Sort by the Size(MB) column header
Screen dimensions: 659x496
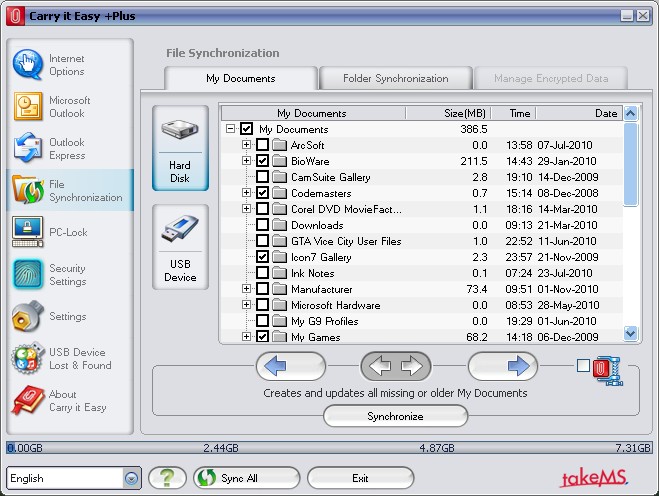(448, 113)
